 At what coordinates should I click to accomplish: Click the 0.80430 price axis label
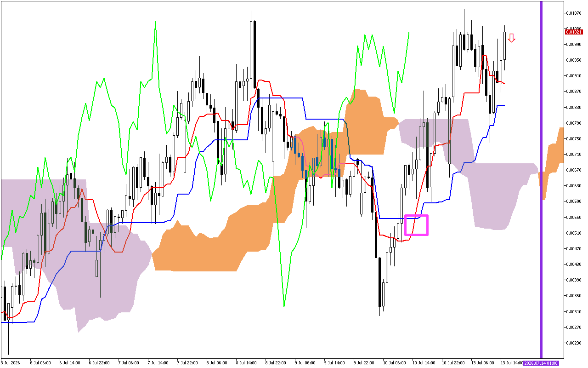(x=573, y=264)
